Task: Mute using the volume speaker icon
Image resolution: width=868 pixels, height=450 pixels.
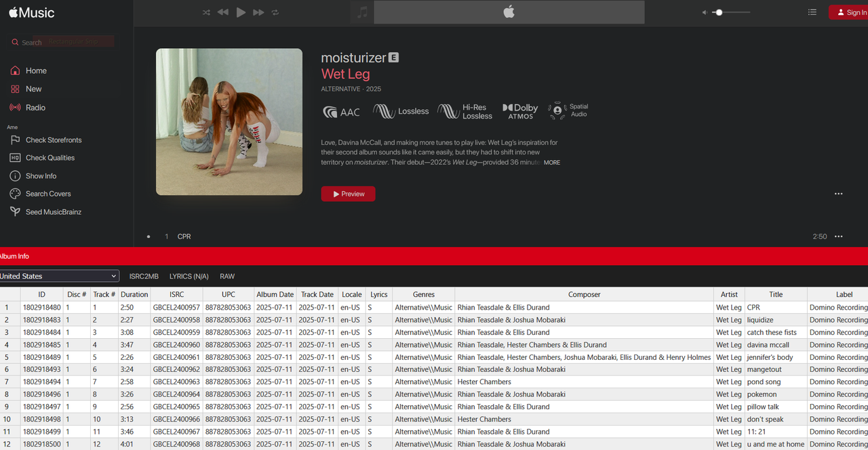Action: click(x=705, y=12)
